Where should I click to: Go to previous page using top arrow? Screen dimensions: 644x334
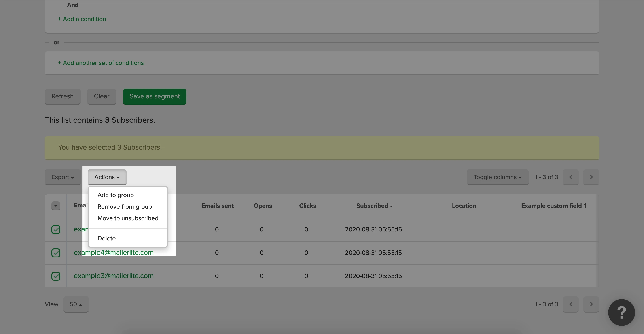point(570,177)
